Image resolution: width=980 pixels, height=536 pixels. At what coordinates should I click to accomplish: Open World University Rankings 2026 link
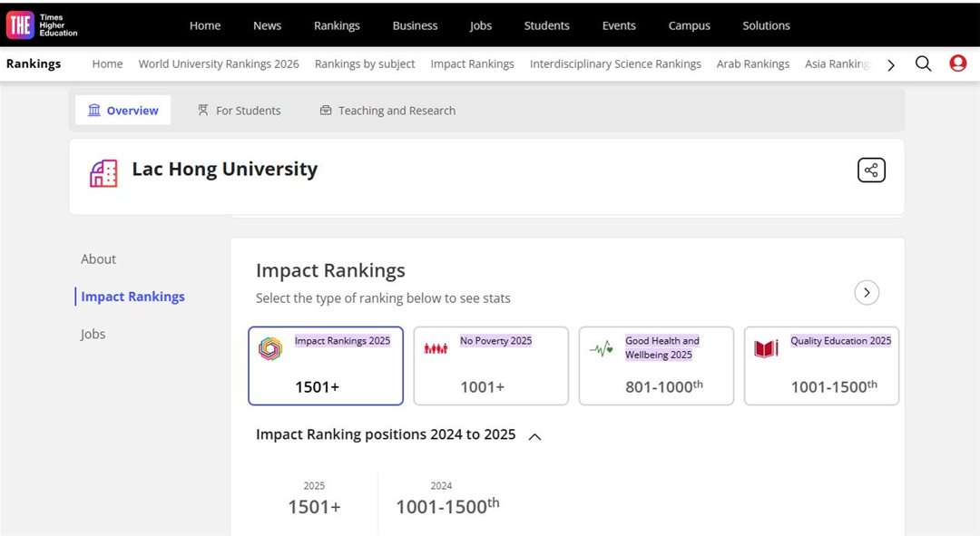click(219, 63)
